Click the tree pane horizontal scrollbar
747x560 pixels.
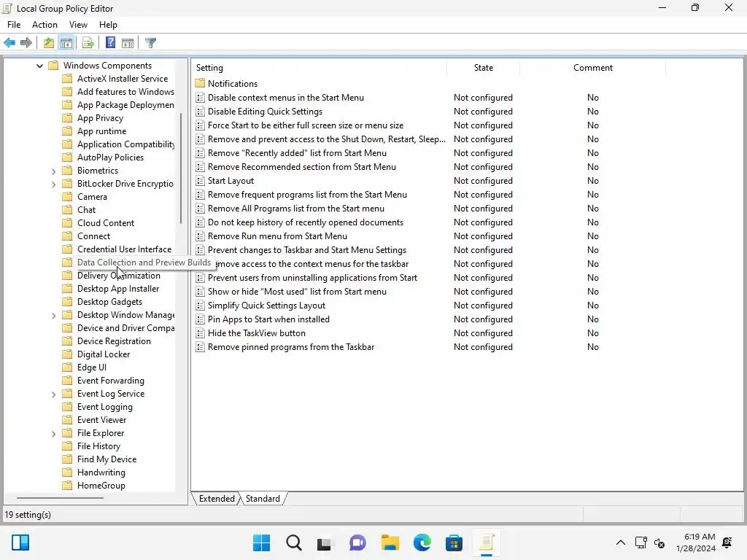pyautogui.click(x=60, y=498)
